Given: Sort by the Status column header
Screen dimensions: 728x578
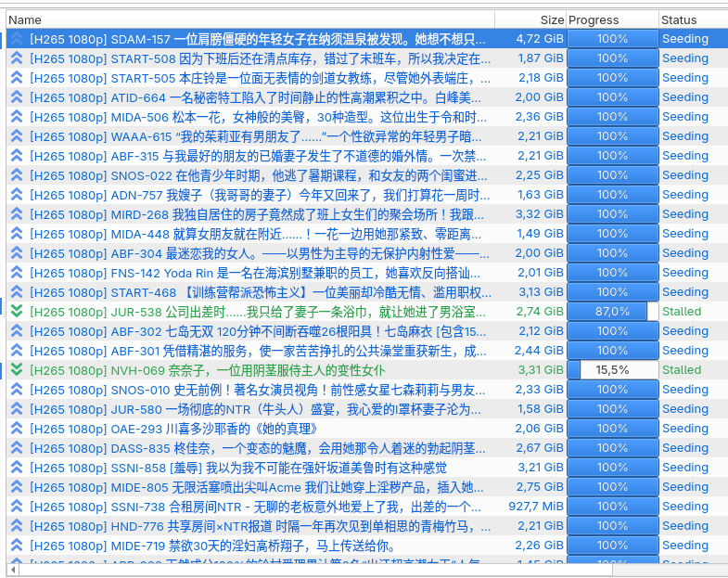Looking at the screenshot, I should pyautogui.click(x=693, y=20).
